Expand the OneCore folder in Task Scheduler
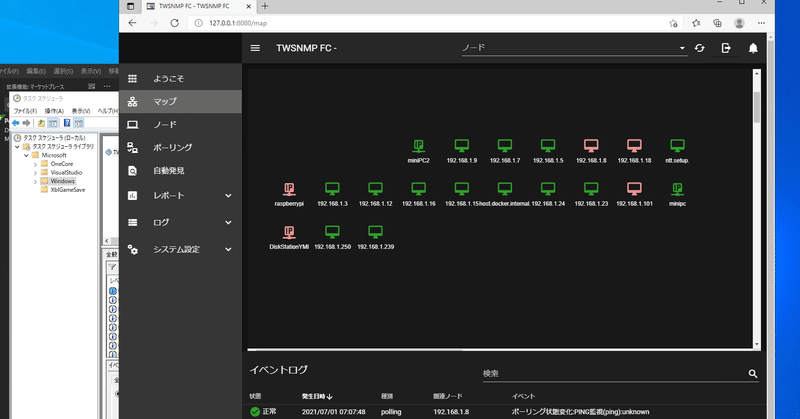 pyautogui.click(x=35, y=164)
